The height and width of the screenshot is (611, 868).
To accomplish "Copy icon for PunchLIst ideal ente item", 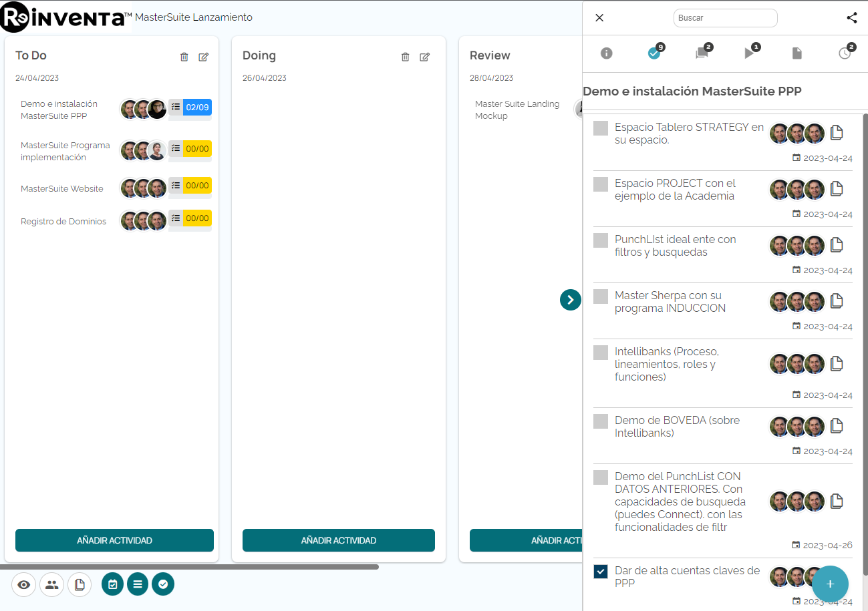I will [x=837, y=245].
